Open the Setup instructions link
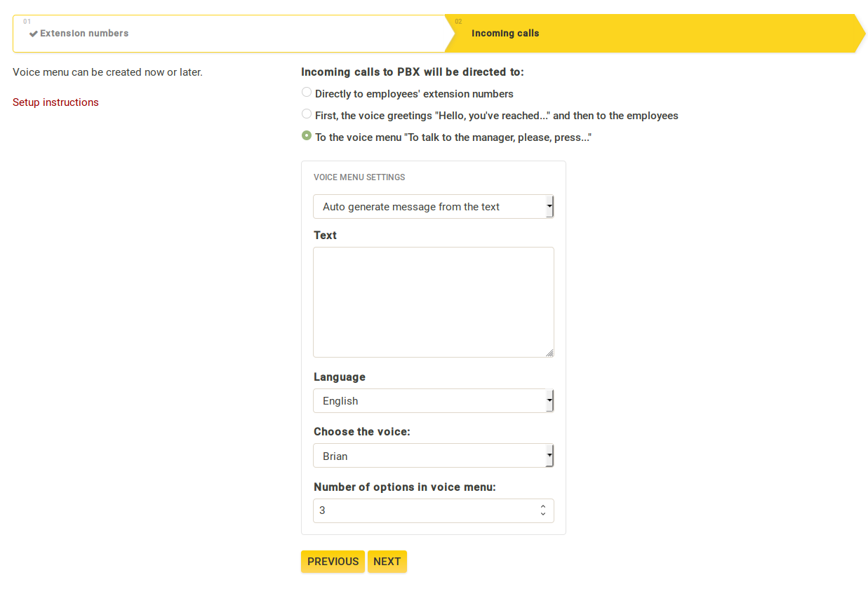Image resolution: width=868 pixels, height=596 pixels. [55, 102]
